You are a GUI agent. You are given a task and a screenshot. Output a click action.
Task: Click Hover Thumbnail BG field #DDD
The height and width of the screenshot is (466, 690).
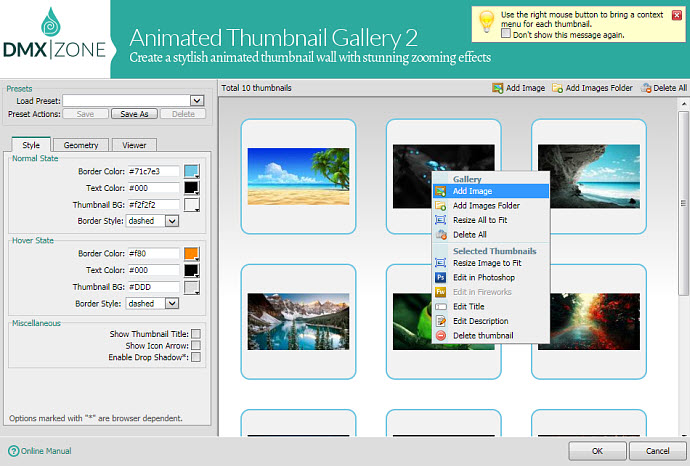pos(154,287)
